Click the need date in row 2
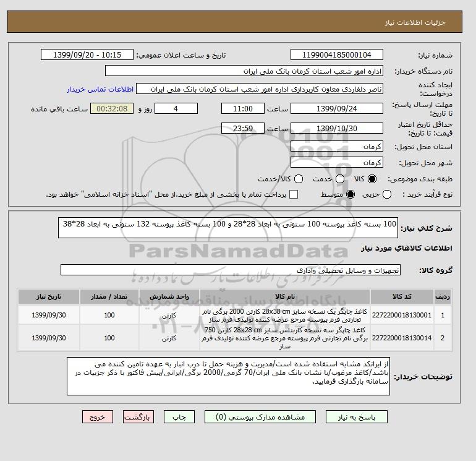476x461 pixels. click(49, 338)
